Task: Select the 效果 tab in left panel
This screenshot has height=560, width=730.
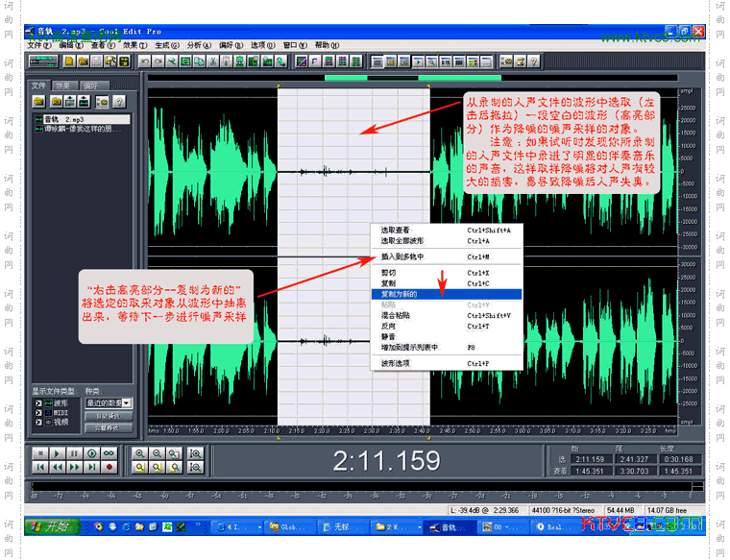Action: [64, 85]
